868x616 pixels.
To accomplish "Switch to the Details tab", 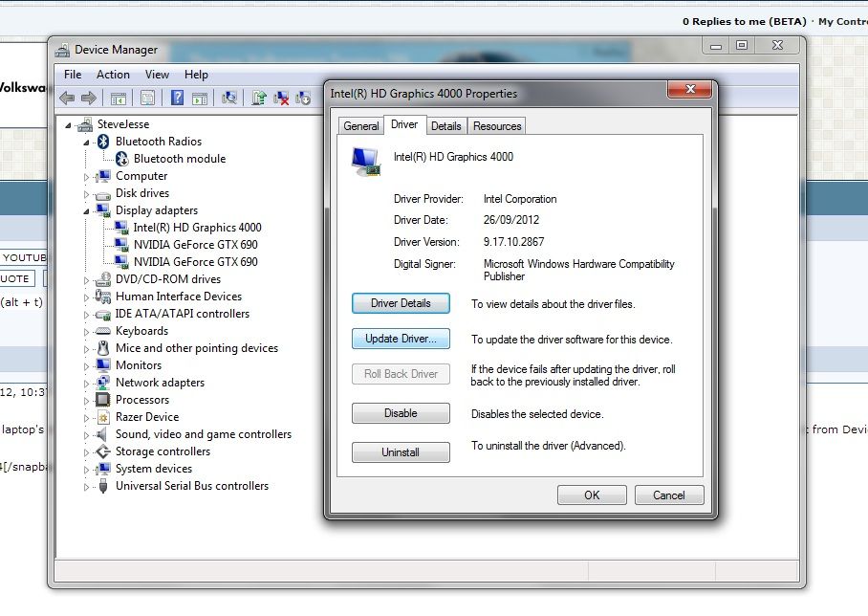I will pyautogui.click(x=445, y=126).
